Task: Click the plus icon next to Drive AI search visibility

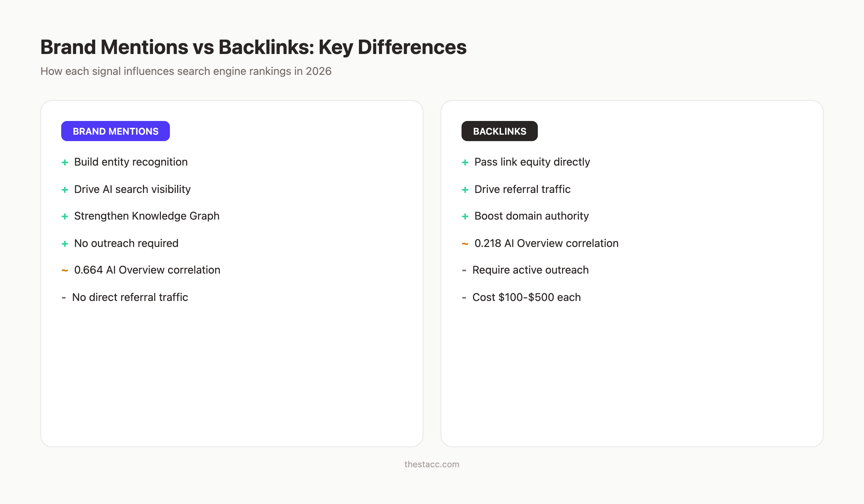Action: point(65,189)
